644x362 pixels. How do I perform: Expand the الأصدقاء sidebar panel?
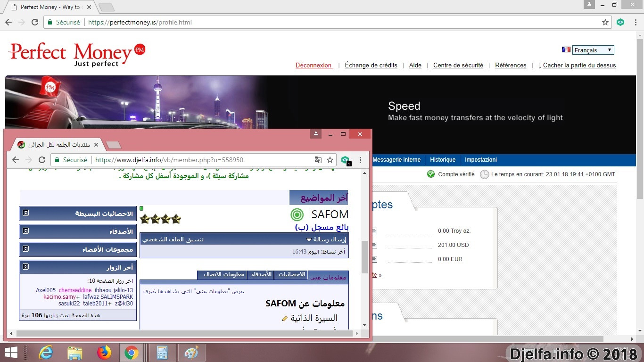26,231
